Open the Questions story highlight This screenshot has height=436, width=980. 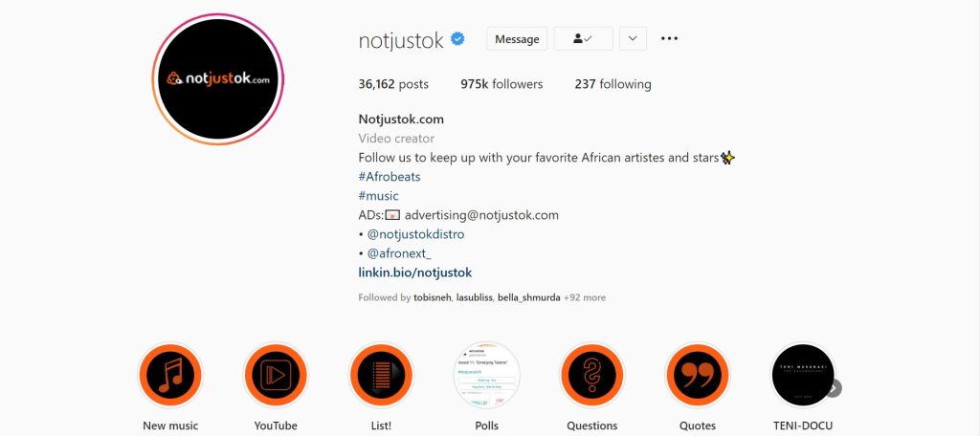pyautogui.click(x=591, y=375)
